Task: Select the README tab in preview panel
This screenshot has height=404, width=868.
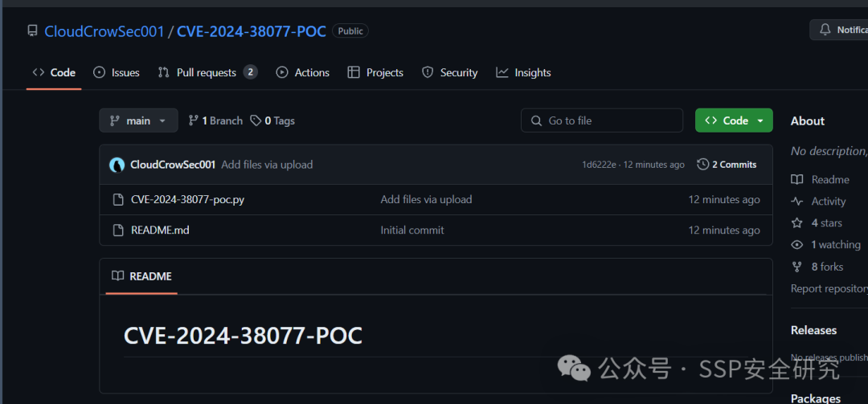Action: pyautogui.click(x=141, y=276)
